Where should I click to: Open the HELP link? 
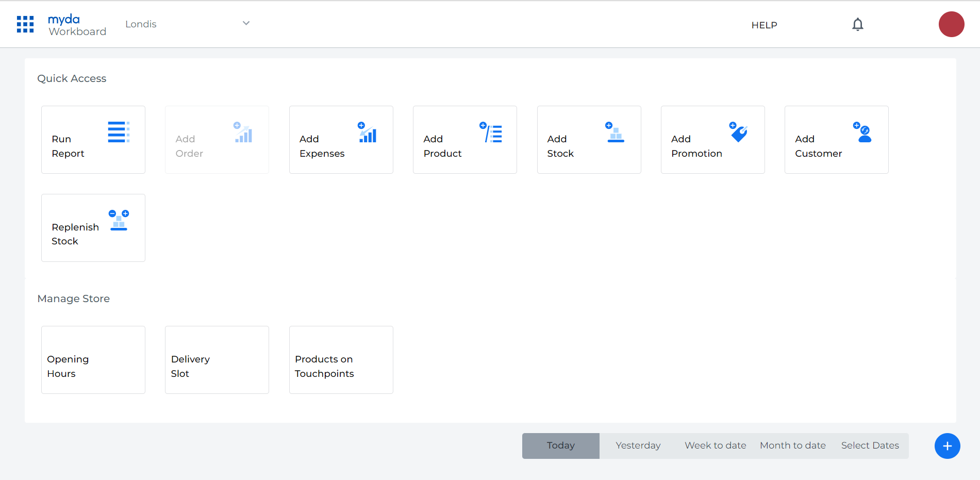(x=764, y=25)
